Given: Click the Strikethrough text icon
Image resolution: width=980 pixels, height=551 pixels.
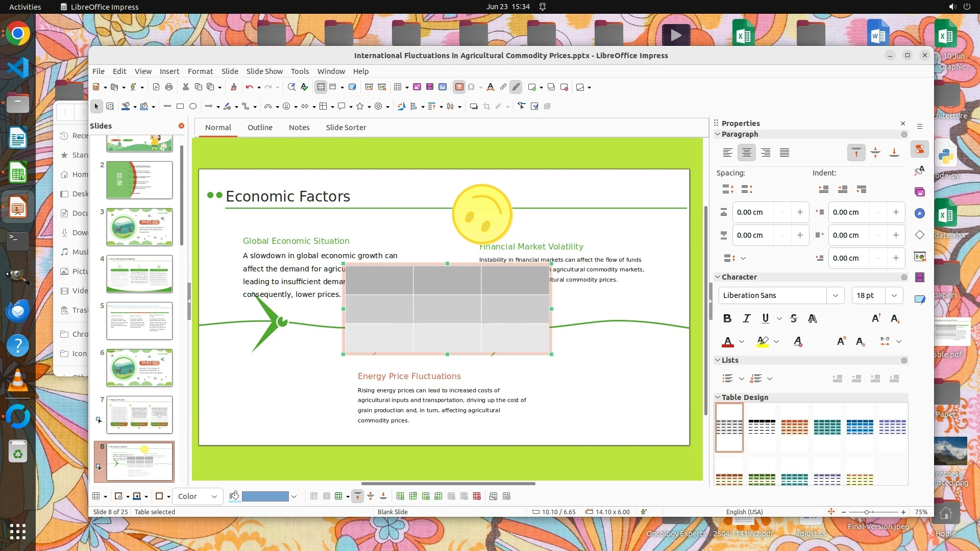Looking at the screenshot, I should pos(793,318).
